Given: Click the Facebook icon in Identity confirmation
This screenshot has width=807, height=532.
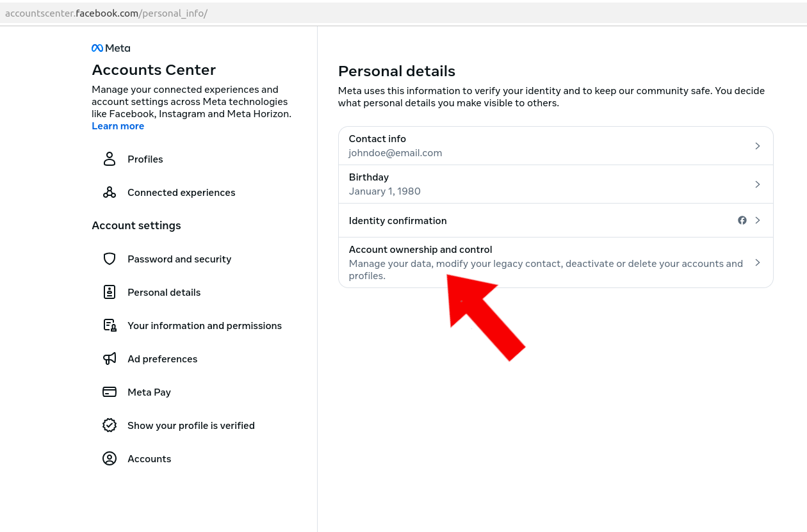Looking at the screenshot, I should (742, 220).
